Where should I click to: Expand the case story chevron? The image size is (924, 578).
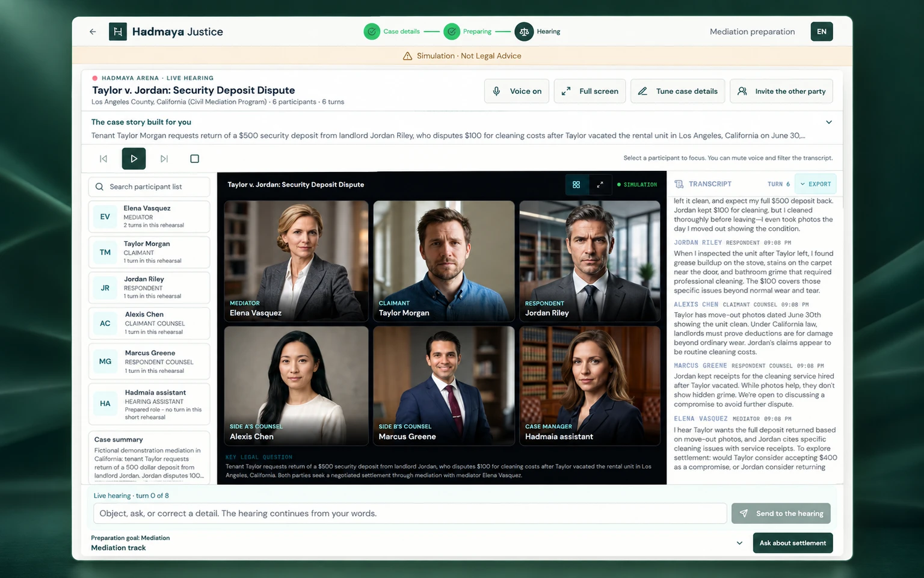[x=829, y=122]
